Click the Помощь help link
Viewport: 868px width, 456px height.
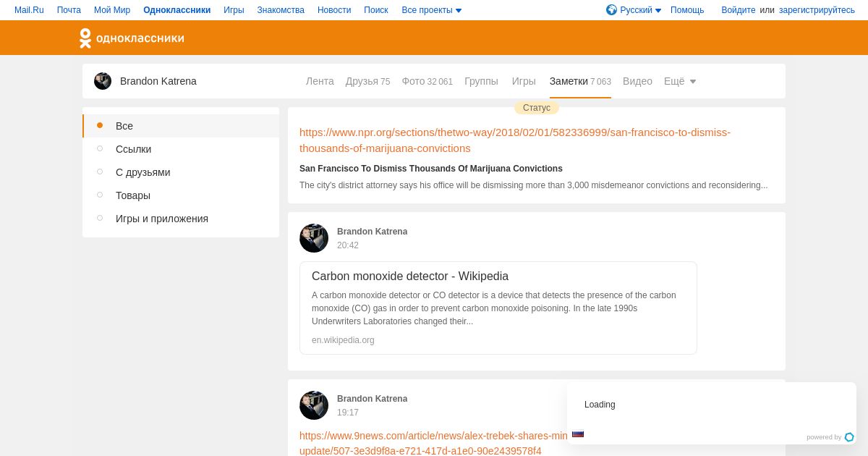point(687,10)
